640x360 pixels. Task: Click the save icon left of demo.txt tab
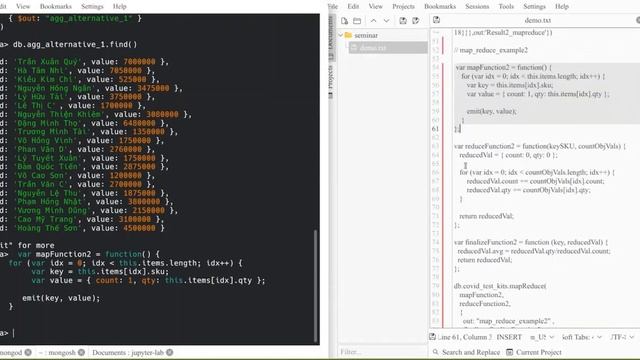pos(436,20)
